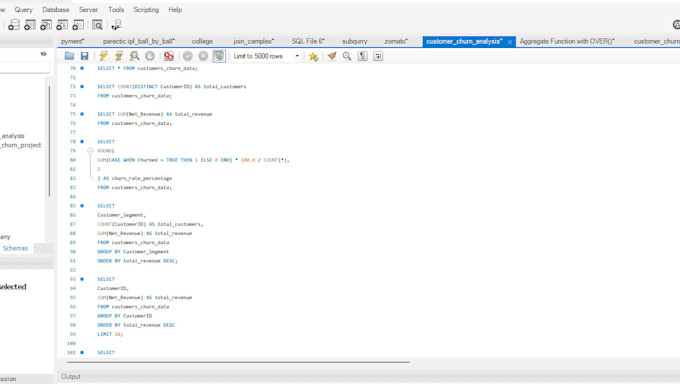Collapse the ROUND( code fold on line 79
The image size is (680, 384).
pyautogui.click(x=90, y=151)
